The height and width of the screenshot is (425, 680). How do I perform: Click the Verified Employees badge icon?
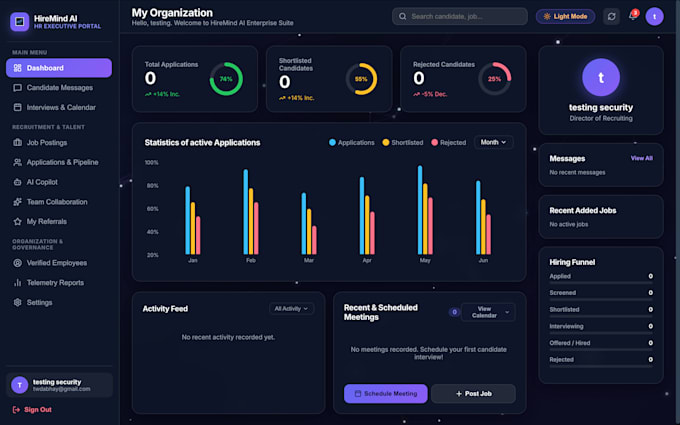pos(17,263)
